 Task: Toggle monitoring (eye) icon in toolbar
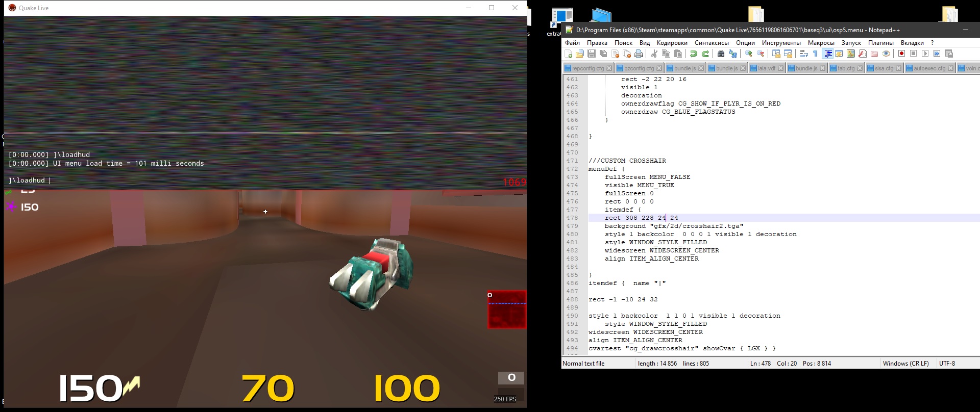(886, 54)
